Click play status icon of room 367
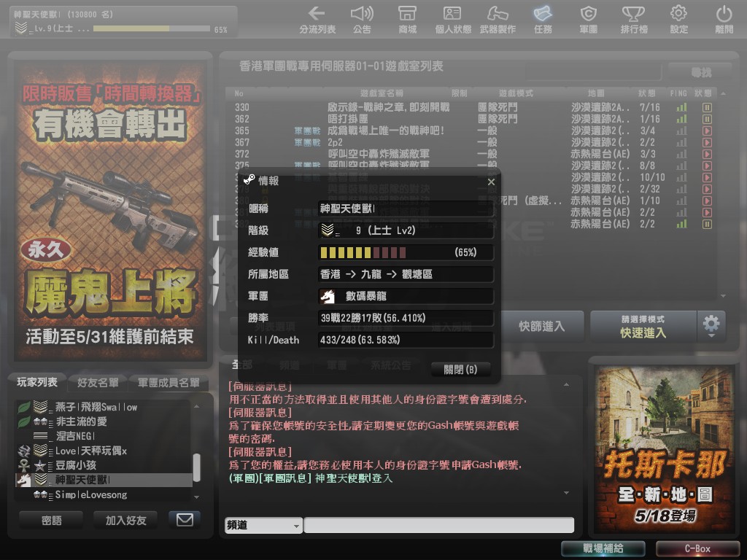Viewport: 747px width, 560px height. click(707, 142)
